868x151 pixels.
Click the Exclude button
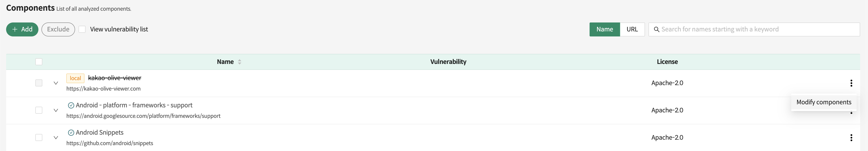tap(58, 29)
